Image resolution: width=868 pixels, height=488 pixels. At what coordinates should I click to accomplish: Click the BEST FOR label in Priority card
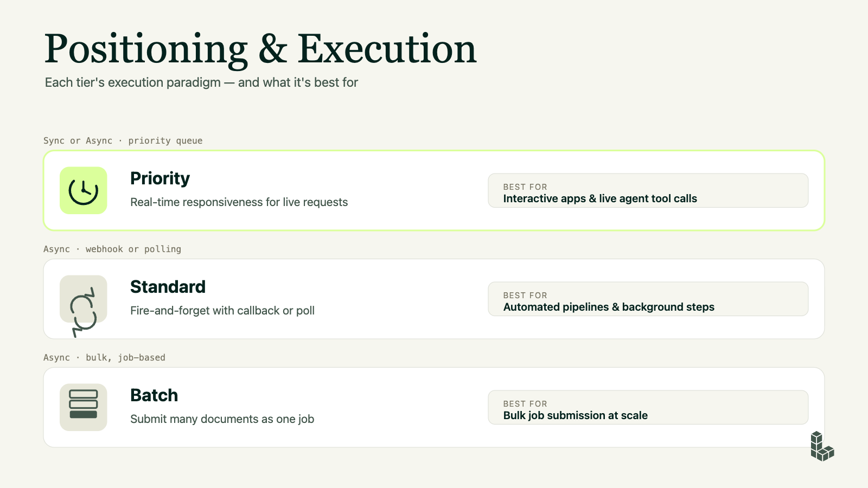click(525, 187)
